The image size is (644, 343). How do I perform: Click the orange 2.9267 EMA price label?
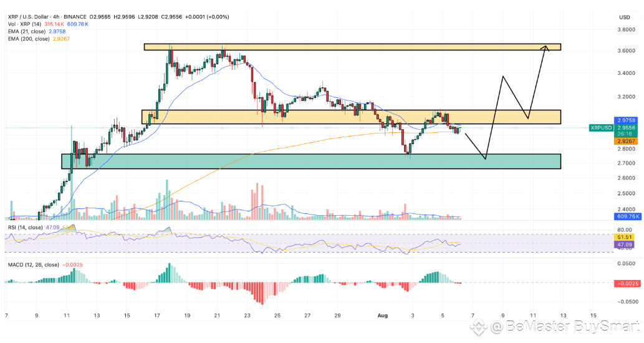[625, 141]
